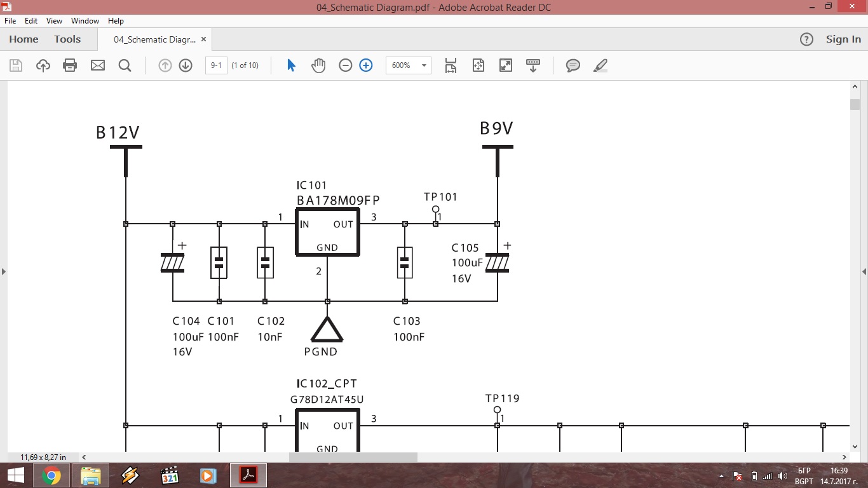Close the 04_Schematic Diagram tab

[203, 39]
